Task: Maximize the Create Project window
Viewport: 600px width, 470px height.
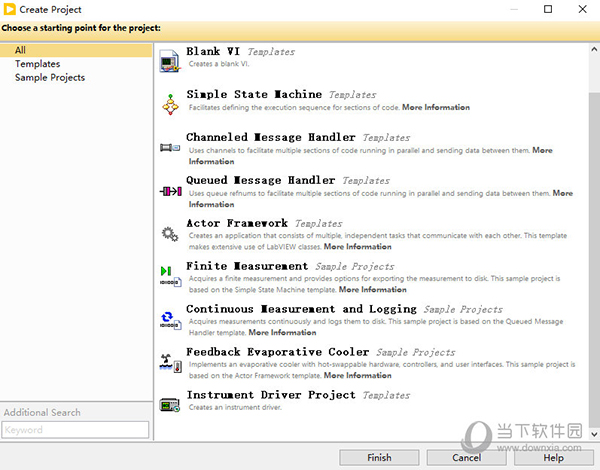Action: pyautogui.click(x=548, y=9)
